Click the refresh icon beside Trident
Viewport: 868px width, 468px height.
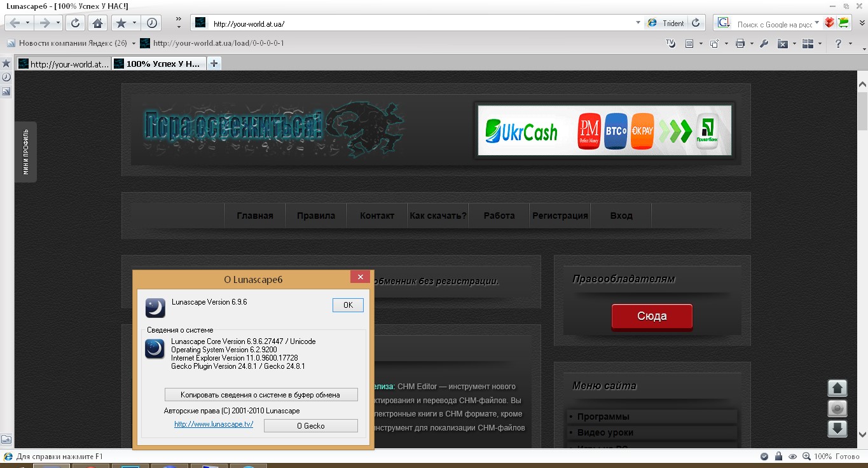(x=696, y=23)
